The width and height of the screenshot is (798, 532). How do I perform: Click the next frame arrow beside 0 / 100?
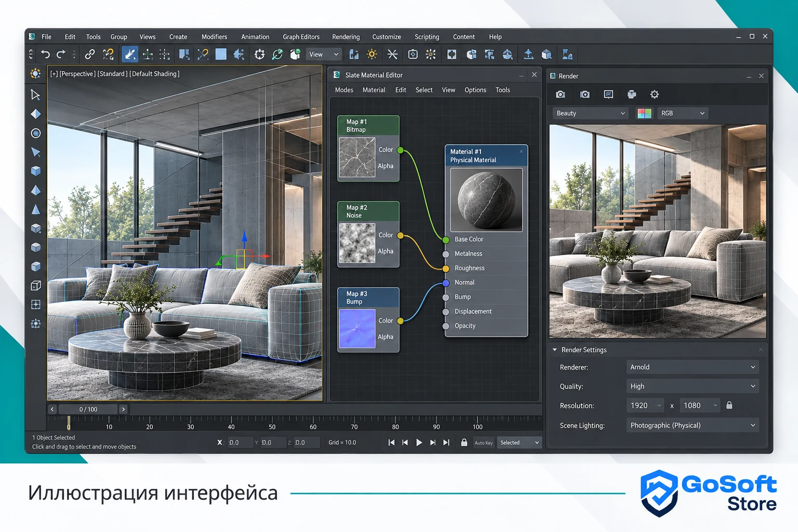click(x=123, y=409)
